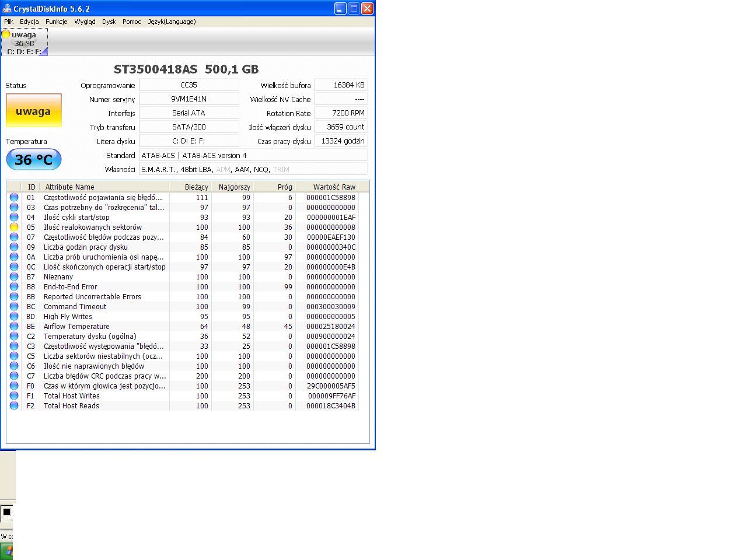Select the status circle in row 0C
The width and height of the screenshot is (747, 560).
[x=14, y=267]
